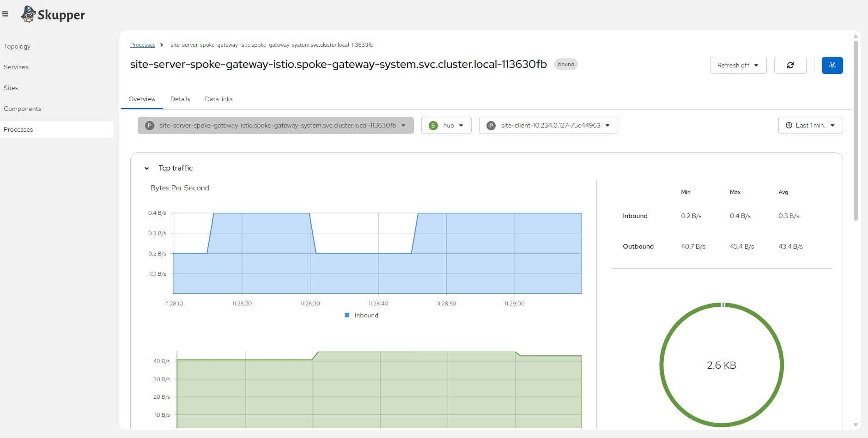Viewport: 868px width, 438px height.
Task: Click the page vertical scrollbar thumb
Action: coord(856,131)
